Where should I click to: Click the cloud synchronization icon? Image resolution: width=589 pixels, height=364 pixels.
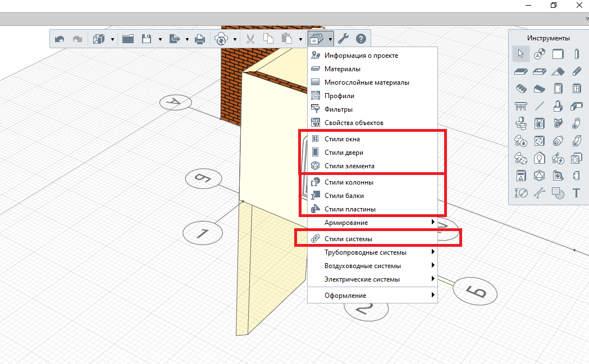click(221, 39)
